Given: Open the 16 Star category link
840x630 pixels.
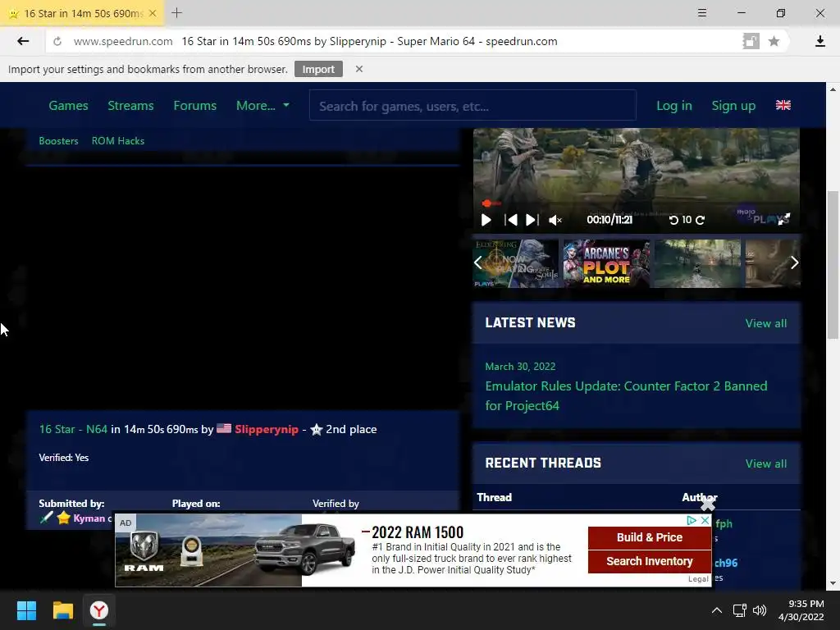Looking at the screenshot, I should coord(57,429).
